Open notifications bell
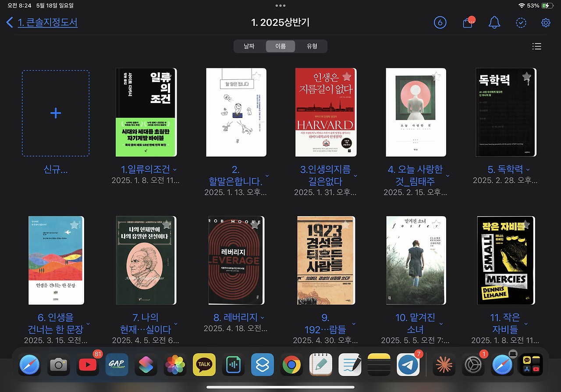Viewport: 561px width, 392px height. [494, 22]
